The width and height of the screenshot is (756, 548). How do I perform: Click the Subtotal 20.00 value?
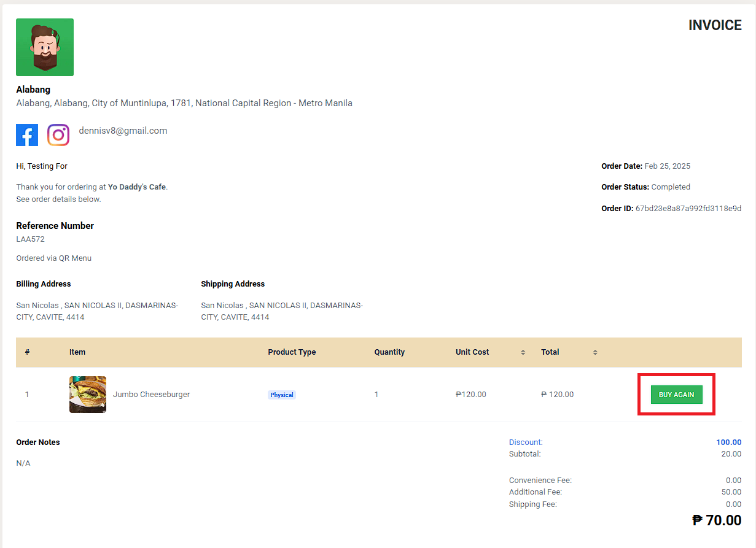click(731, 454)
